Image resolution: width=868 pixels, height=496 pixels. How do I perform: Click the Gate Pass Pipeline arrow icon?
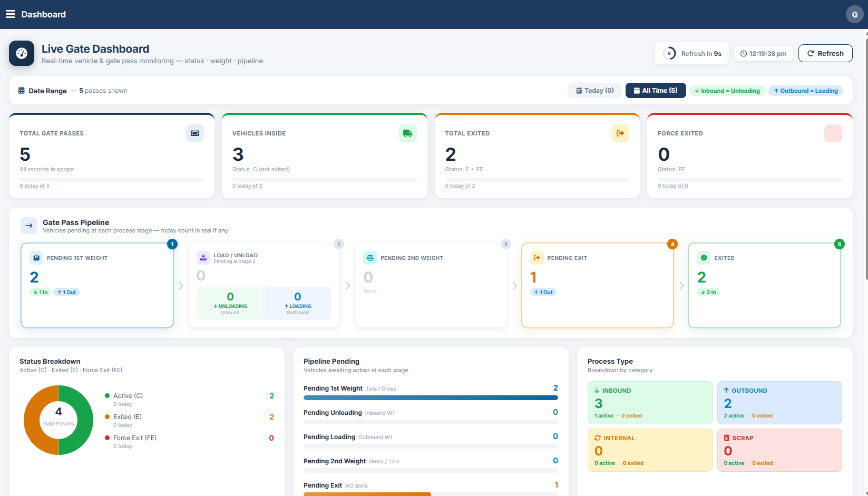pos(29,226)
